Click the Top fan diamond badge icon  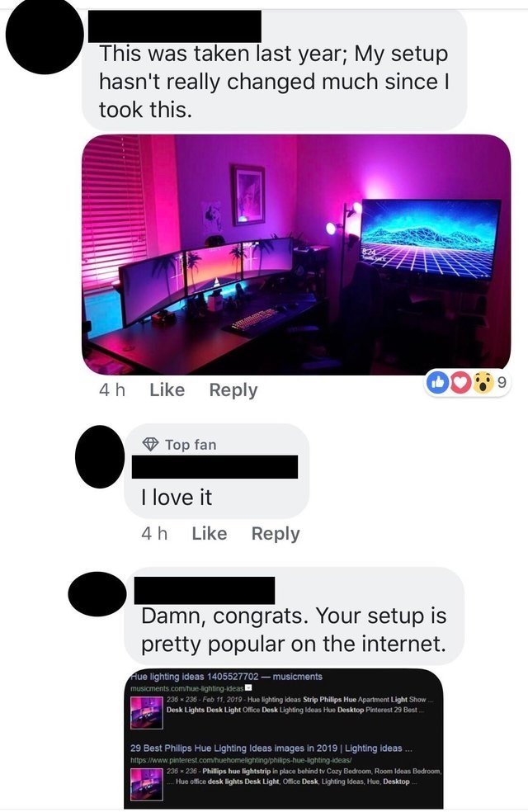pyautogui.click(x=150, y=444)
